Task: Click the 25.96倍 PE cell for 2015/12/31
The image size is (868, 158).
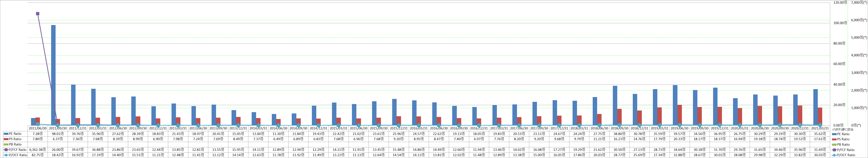Action: pyautogui.click(x=399, y=134)
